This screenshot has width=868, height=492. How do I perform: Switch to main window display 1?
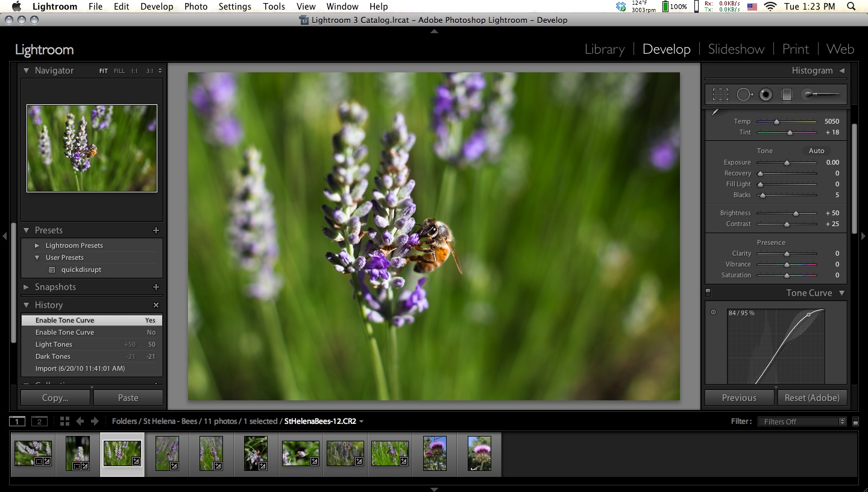(x=17, y=421)
